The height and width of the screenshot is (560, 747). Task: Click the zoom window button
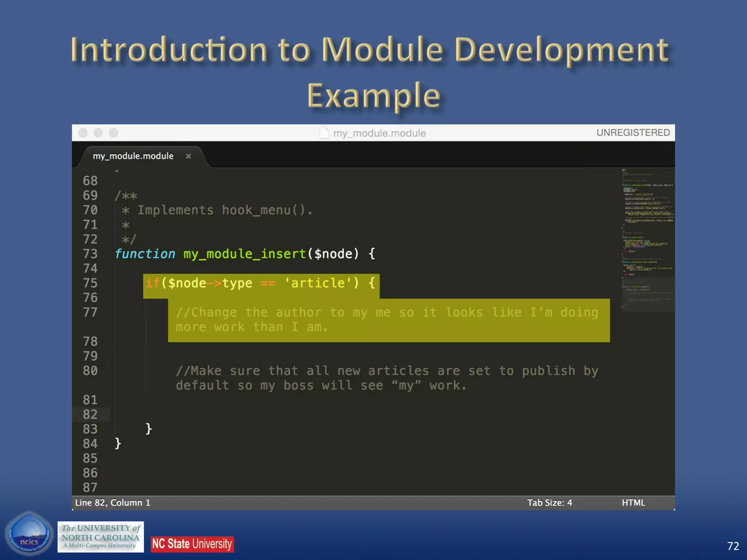pos(114,133)
